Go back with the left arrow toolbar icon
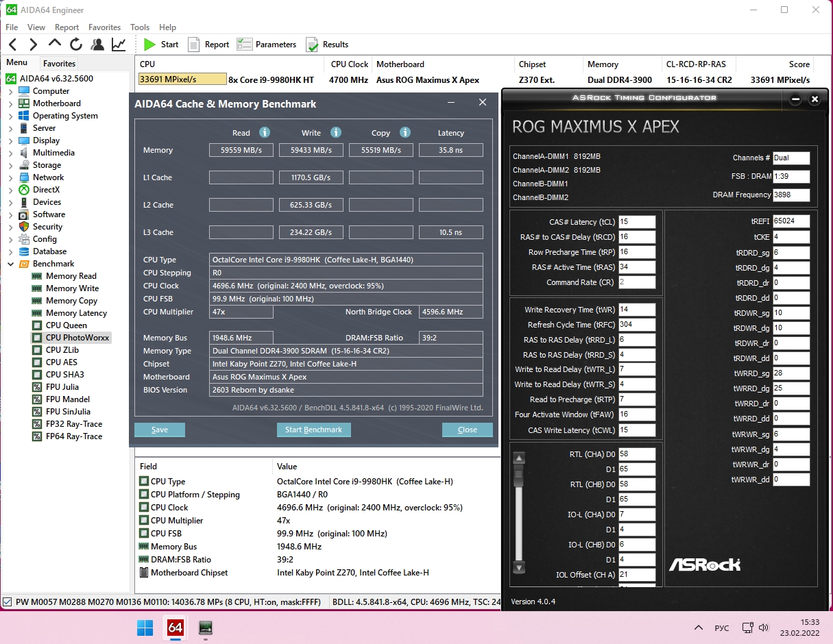Viewport: 833px width, 644px height. click(x=12, y=45)
